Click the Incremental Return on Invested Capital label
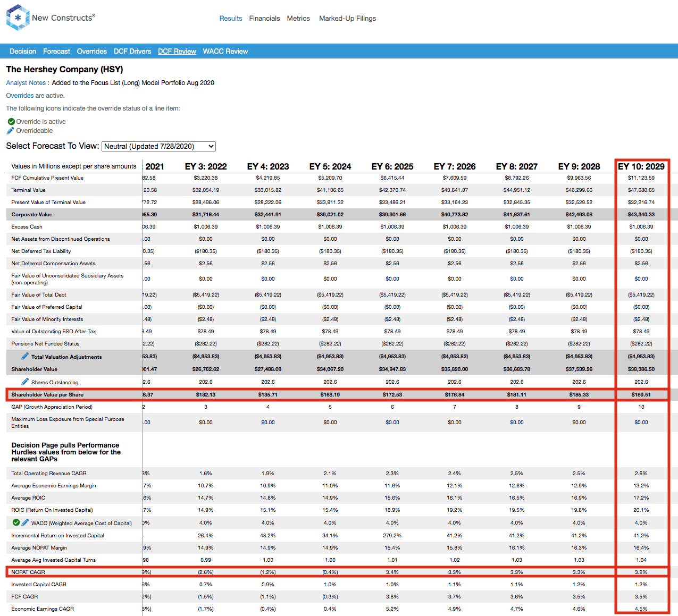 (x=57, y=536)
